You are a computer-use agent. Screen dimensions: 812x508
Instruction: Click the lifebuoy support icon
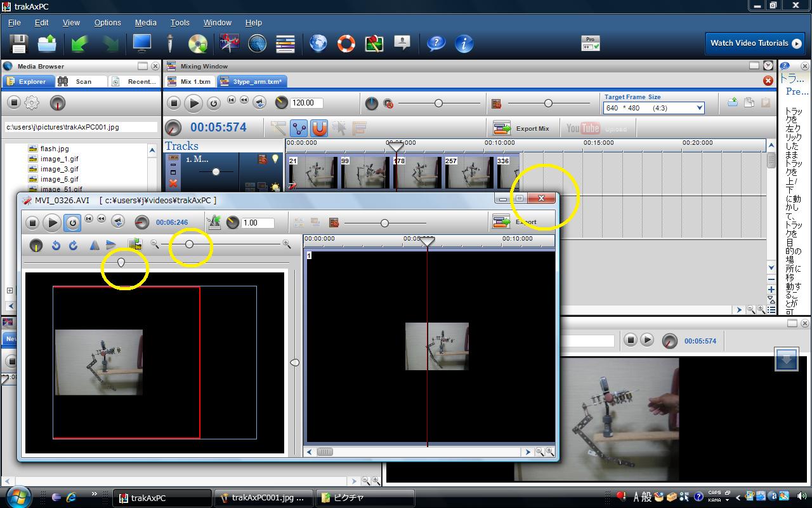[346, 43]
